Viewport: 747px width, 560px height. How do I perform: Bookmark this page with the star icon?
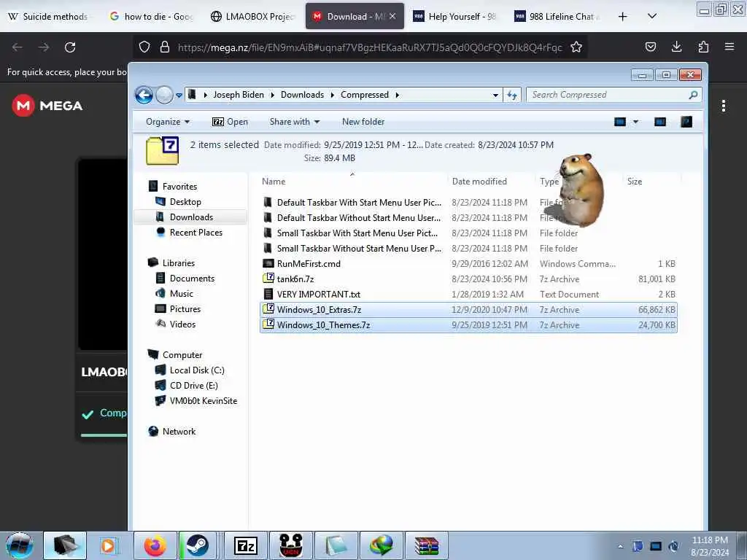[x=576, y=47]
